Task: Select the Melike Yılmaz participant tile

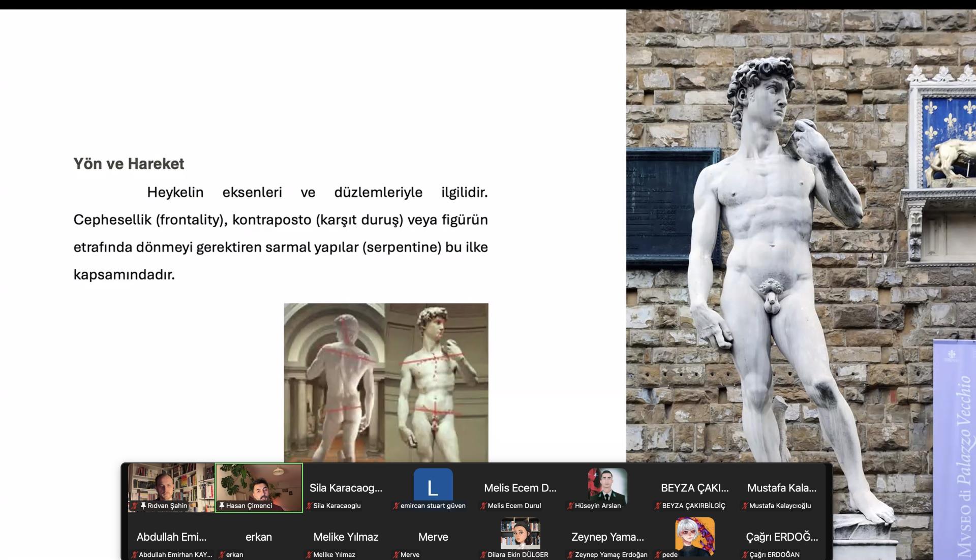Action: point(346,537)
